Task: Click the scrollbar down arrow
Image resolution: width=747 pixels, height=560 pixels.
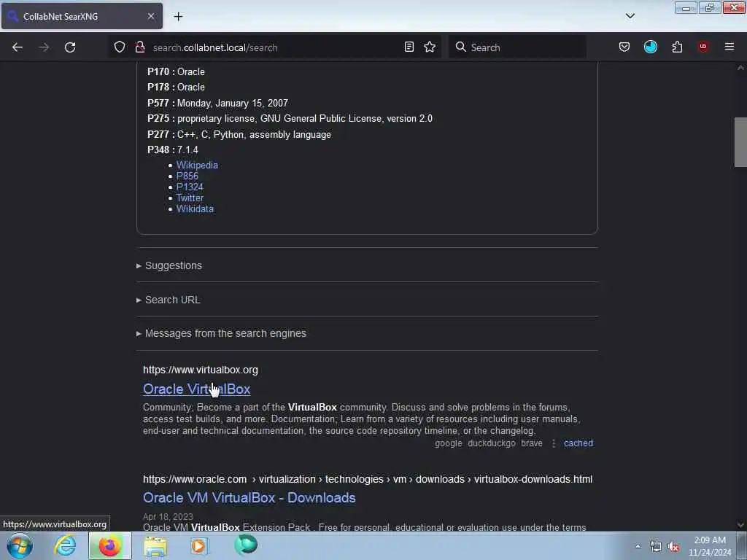Action: pyautogui.click(x=740, y=525)
